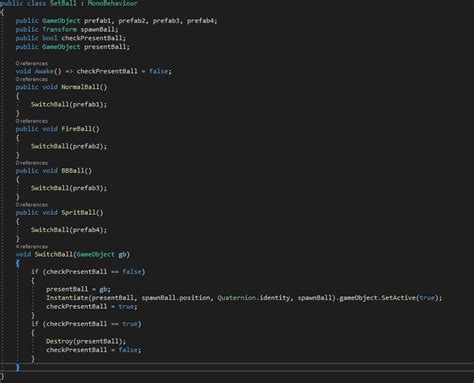The height and width of the screenshot is (383, 474).
Task: Click SwitchBall in the void method definition
Action: coord(54,254)
